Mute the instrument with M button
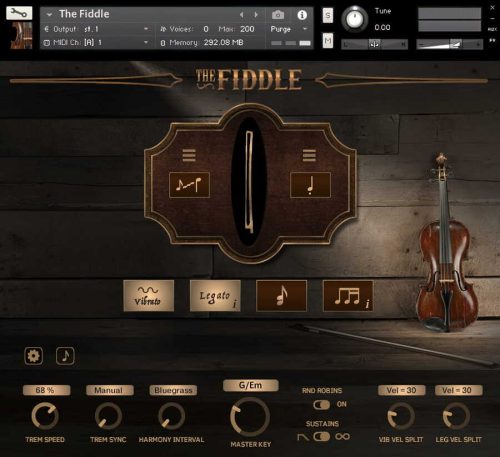500x457 pixels. pyautogui.click(x=328, y=41)
